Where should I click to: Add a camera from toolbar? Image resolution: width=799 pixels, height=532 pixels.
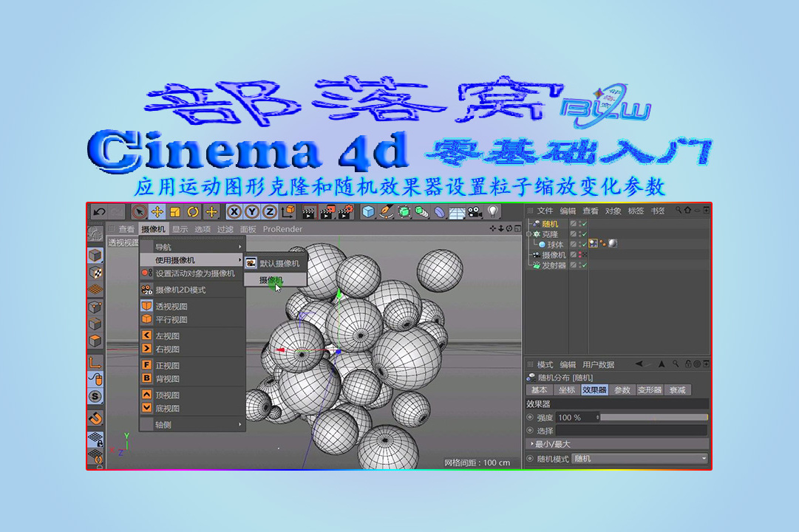475,211
